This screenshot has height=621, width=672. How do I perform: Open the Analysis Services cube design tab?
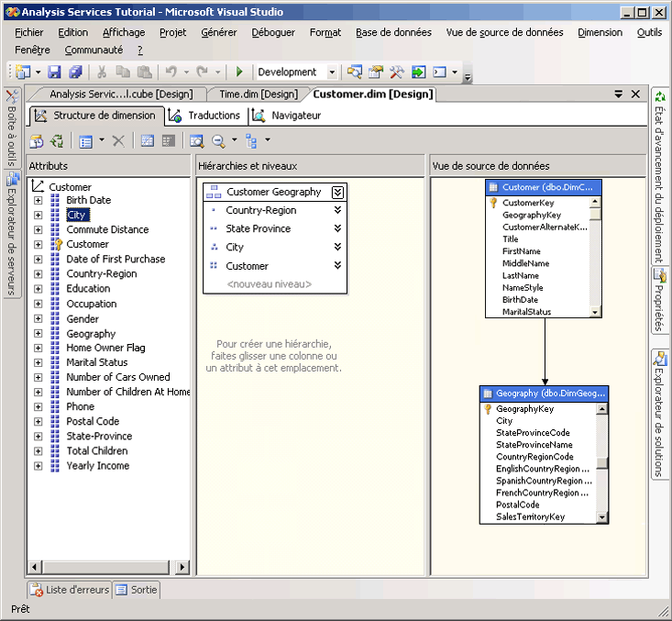121,94
